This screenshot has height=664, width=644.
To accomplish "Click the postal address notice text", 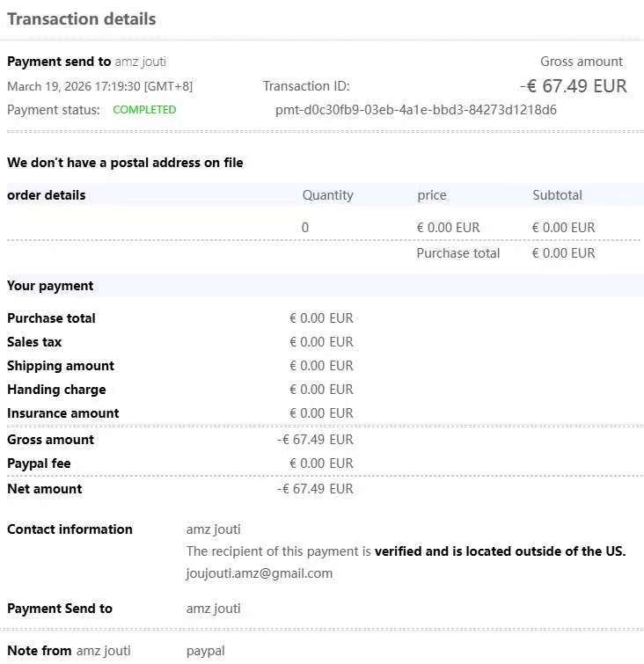I will click(x=125, y=163).
